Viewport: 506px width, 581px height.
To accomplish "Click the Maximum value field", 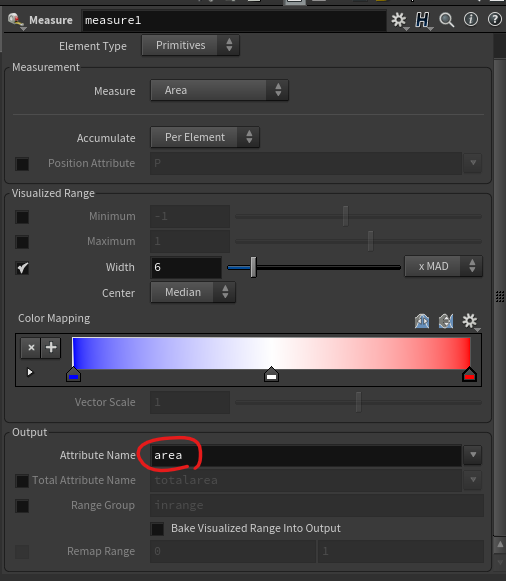I will [190, 242].
